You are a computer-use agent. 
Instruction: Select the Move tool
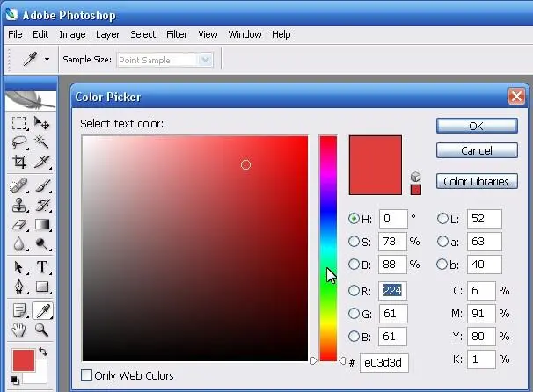point(42,123)
